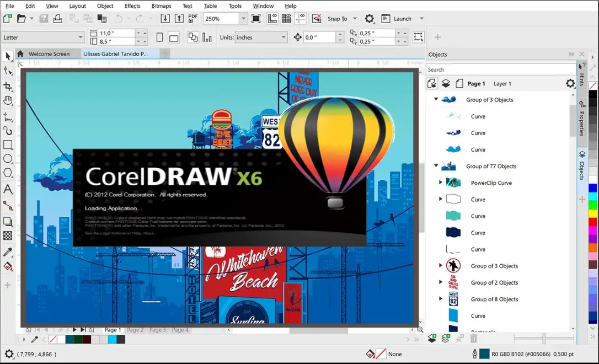The width and height of the screenshot is (599, 364).
Task: Toggle All Pages size option
Action: (193, 38)
